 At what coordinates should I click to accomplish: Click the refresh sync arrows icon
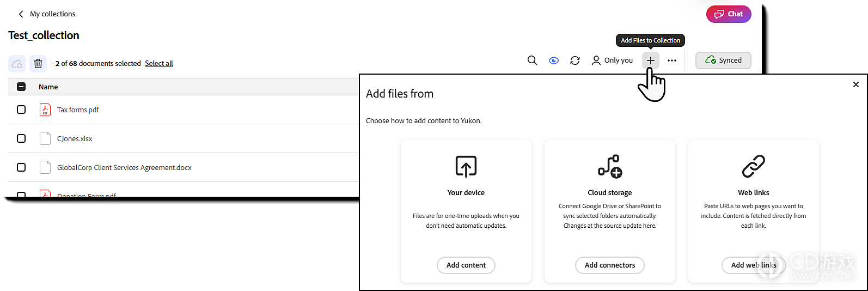575,60
